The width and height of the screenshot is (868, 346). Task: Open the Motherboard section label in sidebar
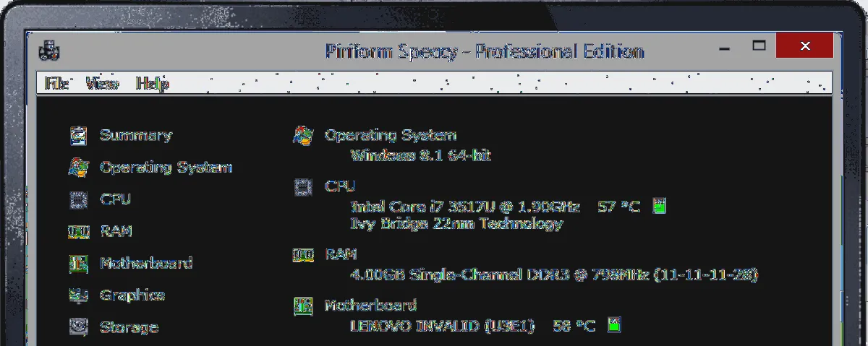[x=146, y=263]
